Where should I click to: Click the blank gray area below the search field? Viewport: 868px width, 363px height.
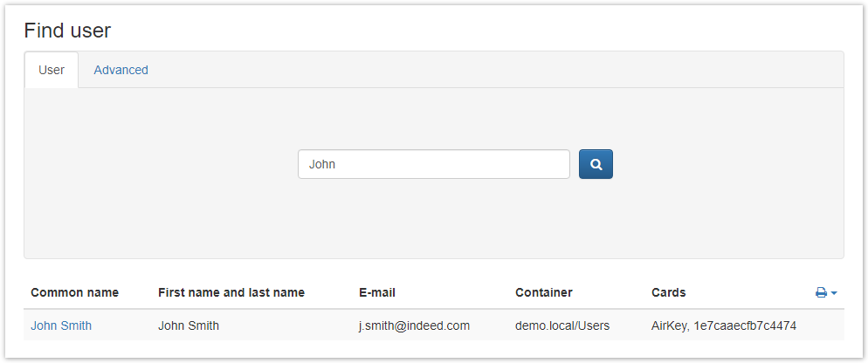click(x=433, y=223)
